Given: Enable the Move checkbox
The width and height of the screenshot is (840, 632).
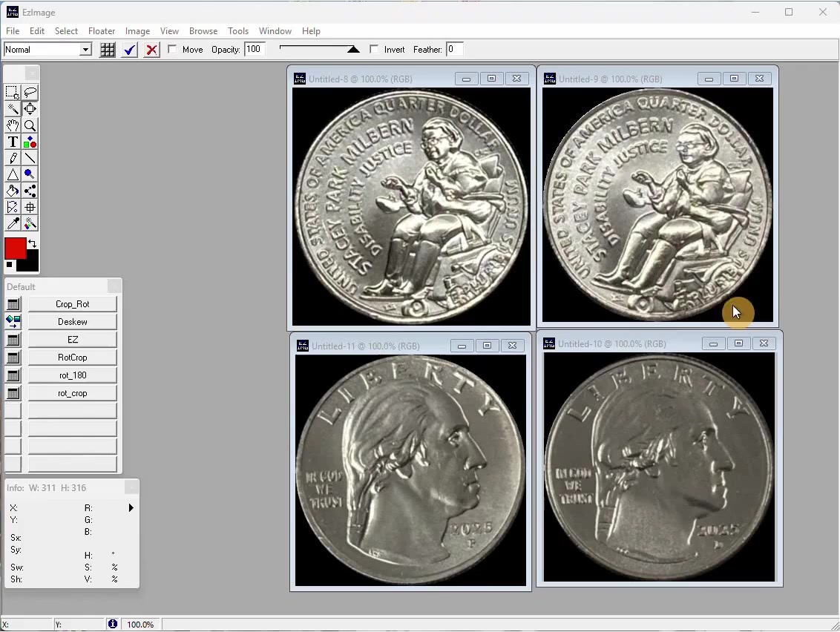Looking at the screenshot, I should point(172,49).
